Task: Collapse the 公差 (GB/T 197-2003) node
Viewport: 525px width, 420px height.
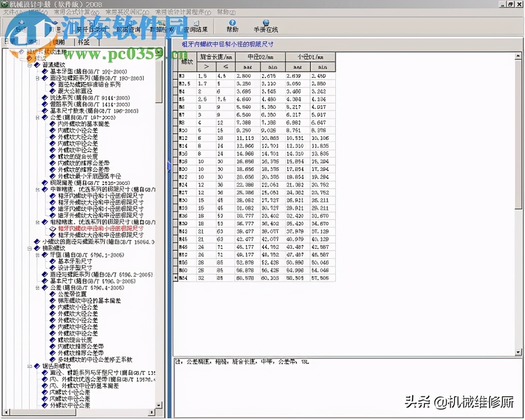Action: 38,117
